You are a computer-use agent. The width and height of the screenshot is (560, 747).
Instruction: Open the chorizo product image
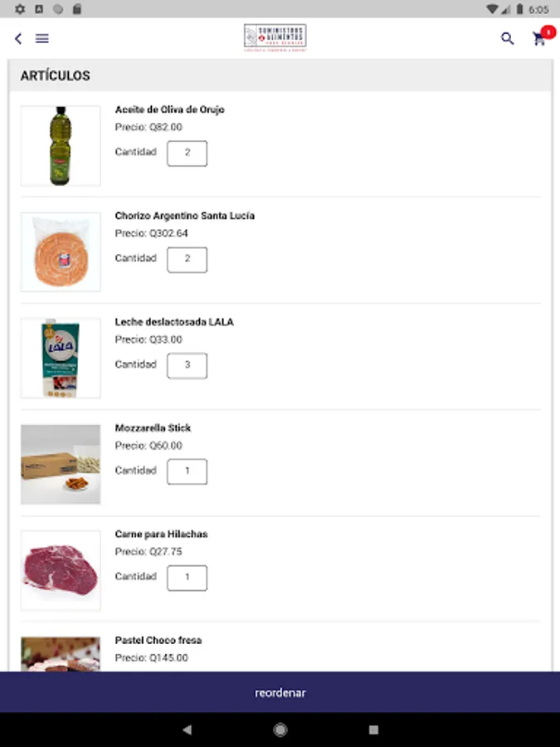(x=61, y=252)
